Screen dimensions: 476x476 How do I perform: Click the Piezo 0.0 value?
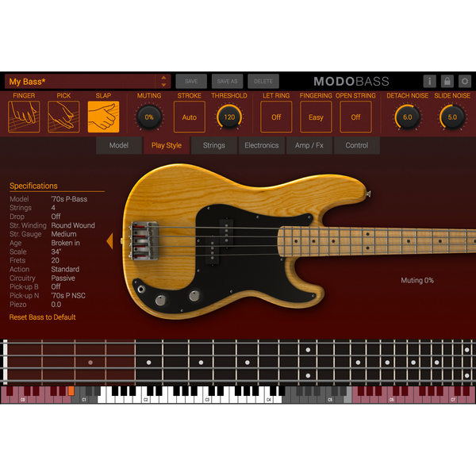pyautogui.click(x=56, y=305)
